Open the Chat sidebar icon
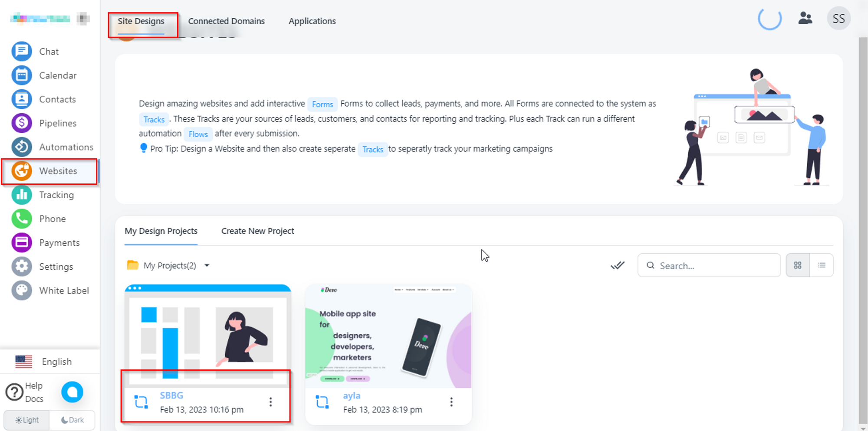868x431 pixels. (22, 52)
